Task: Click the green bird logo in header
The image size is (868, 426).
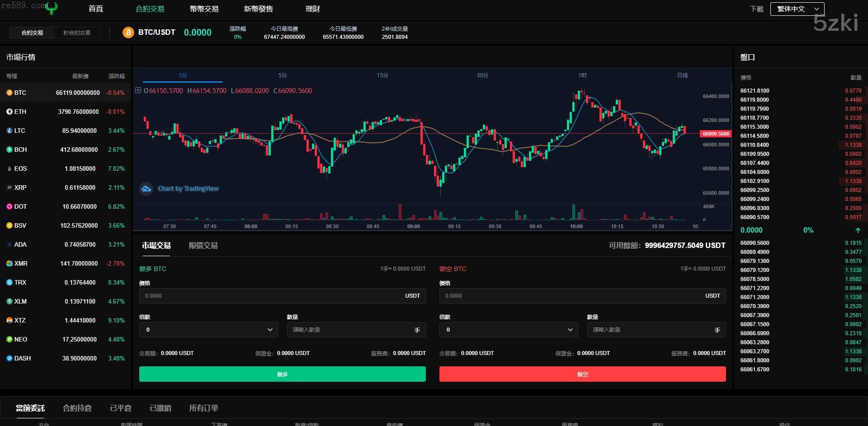Action: coord(52,8)
